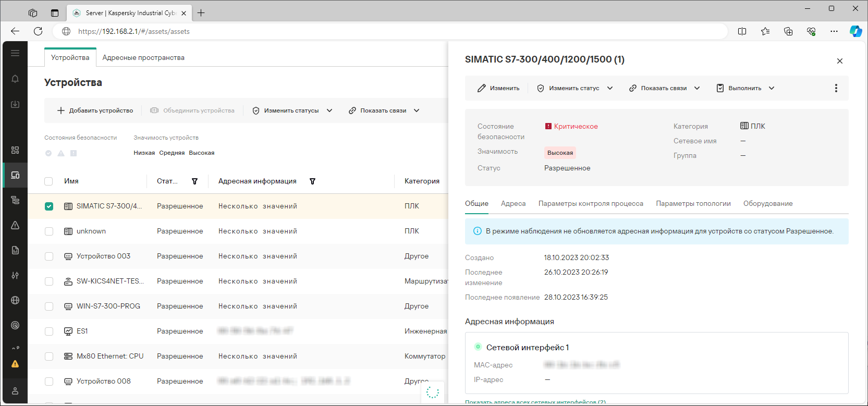The width and height of the screenshot is (868, 406).
Task: Sort by the Категория column header
Action: pyautogui.click(x=422, y=181)
